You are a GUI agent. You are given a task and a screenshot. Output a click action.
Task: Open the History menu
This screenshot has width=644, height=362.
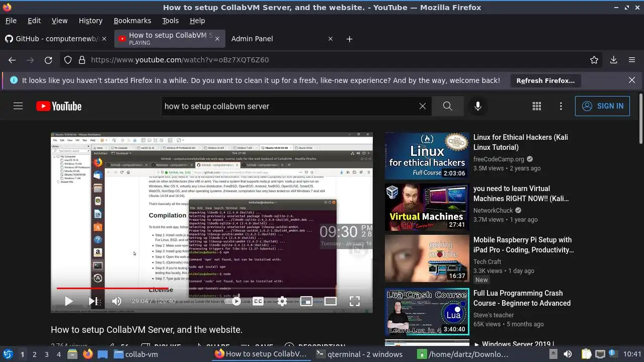tap(91, 21)
